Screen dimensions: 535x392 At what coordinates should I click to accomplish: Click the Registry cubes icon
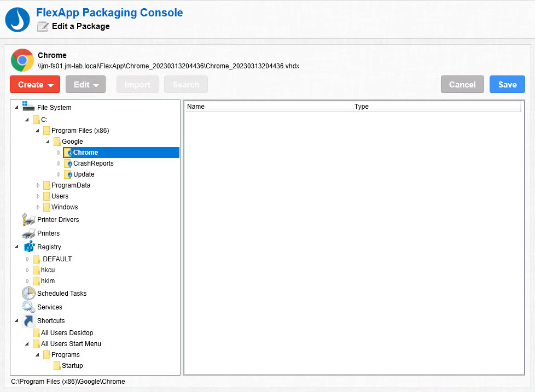tap(28, 247)
